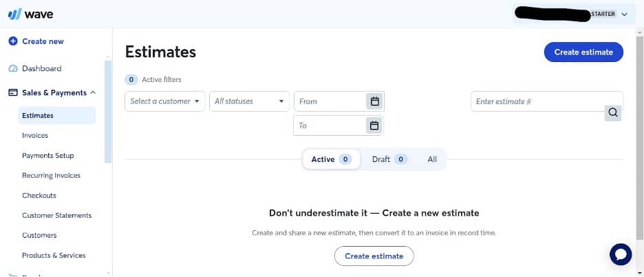This screenshot has width=644, height=277.
Task: Click the Dashboard gauge icon
Action: [13, 69]
